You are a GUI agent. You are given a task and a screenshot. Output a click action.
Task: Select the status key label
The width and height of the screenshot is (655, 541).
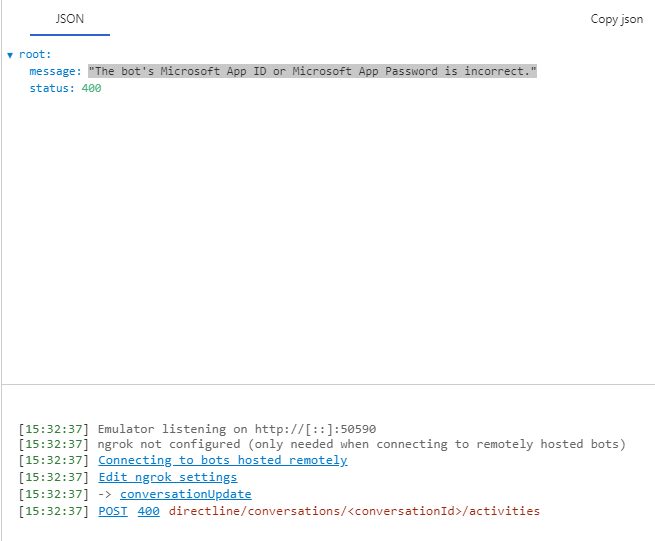point(52,88)
